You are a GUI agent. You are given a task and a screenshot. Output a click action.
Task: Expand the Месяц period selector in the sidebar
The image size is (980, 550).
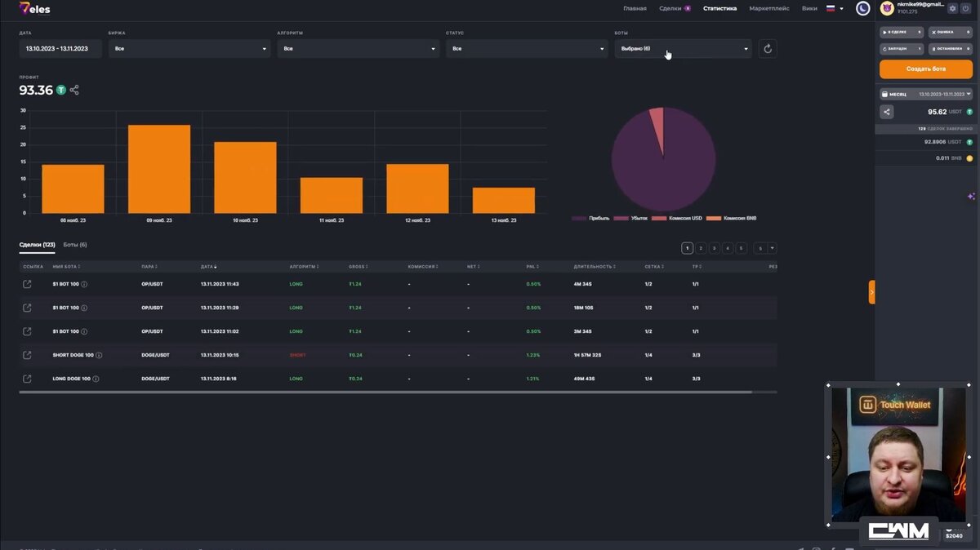pyautogui.click(x=926, y=94)
